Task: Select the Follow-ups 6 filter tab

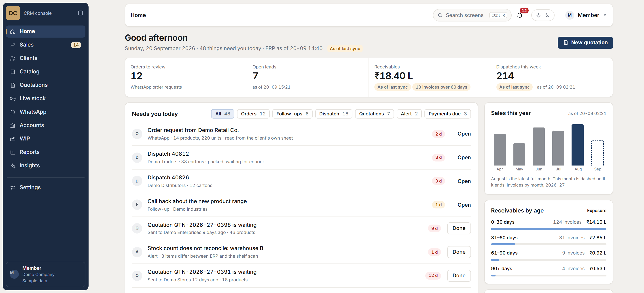Action: (x=292, y=114)
